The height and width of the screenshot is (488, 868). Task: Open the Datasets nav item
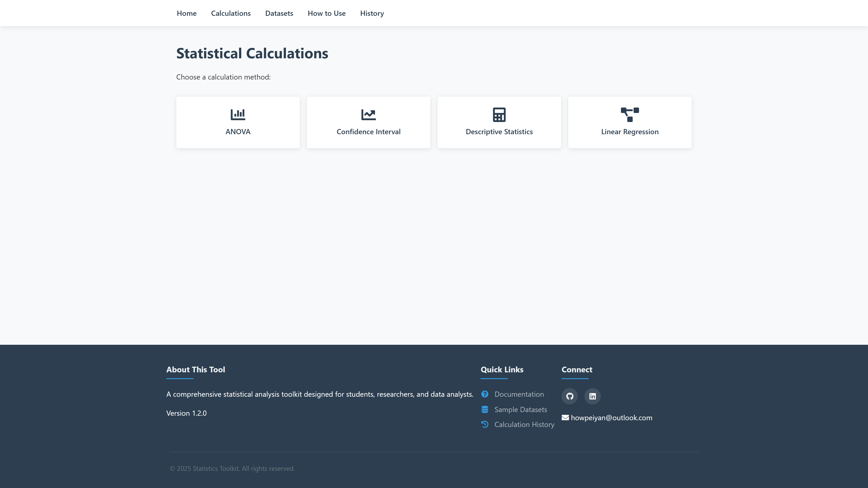click(279, 13)
